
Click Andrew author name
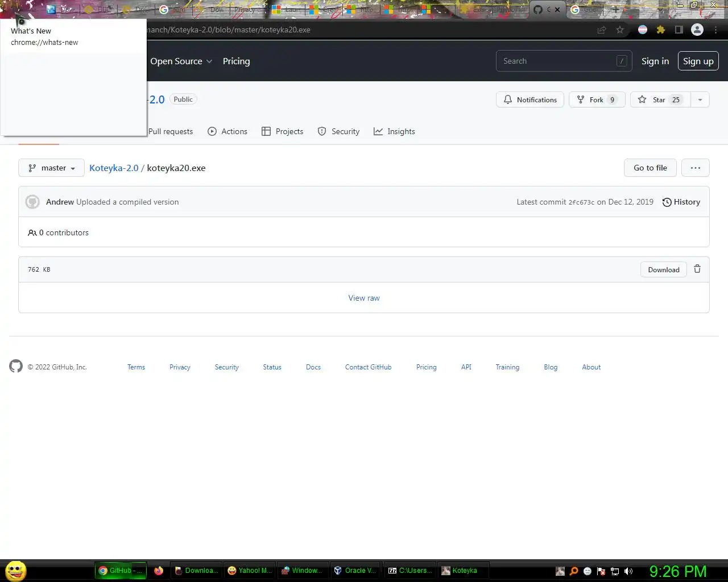(60, 202)
